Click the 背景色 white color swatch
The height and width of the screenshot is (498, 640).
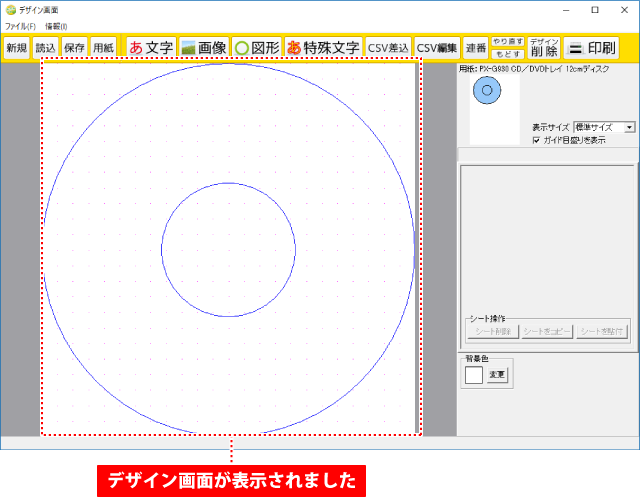[474, 375]
